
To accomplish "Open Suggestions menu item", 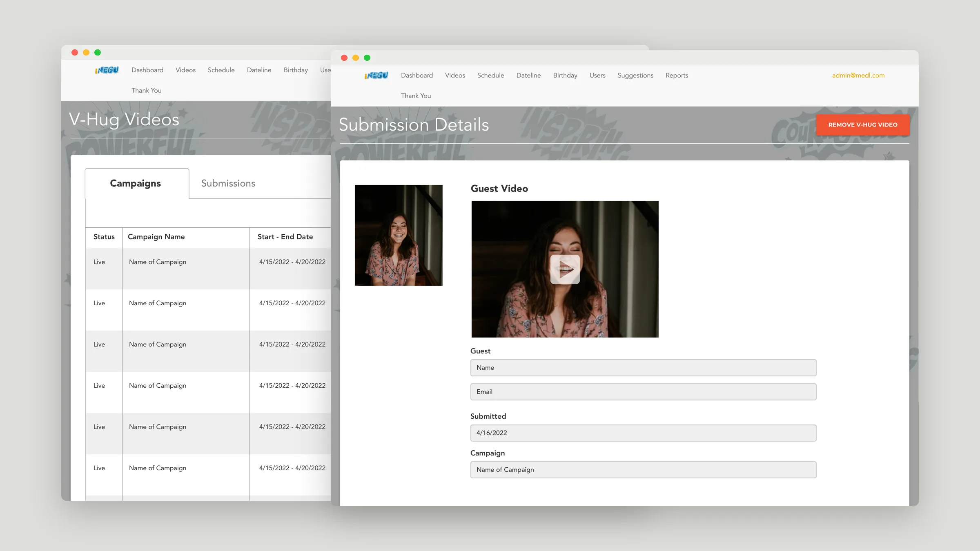I will pyautogui.click(x=635, y=76).
